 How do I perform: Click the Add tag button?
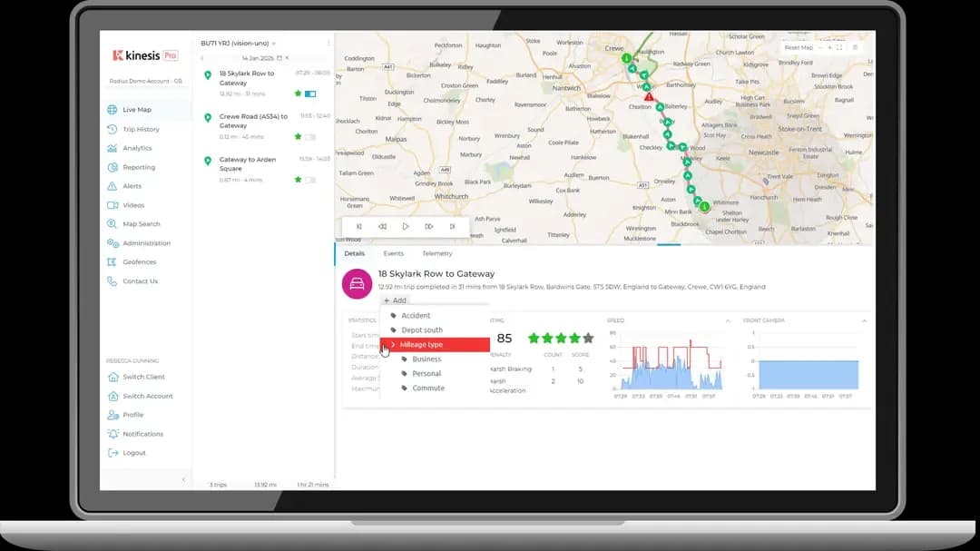[x=395, y=300]
